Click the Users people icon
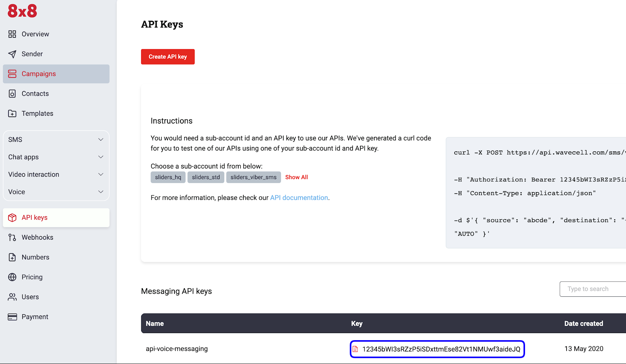Screen dimensions: 626x364 point(12,297)
